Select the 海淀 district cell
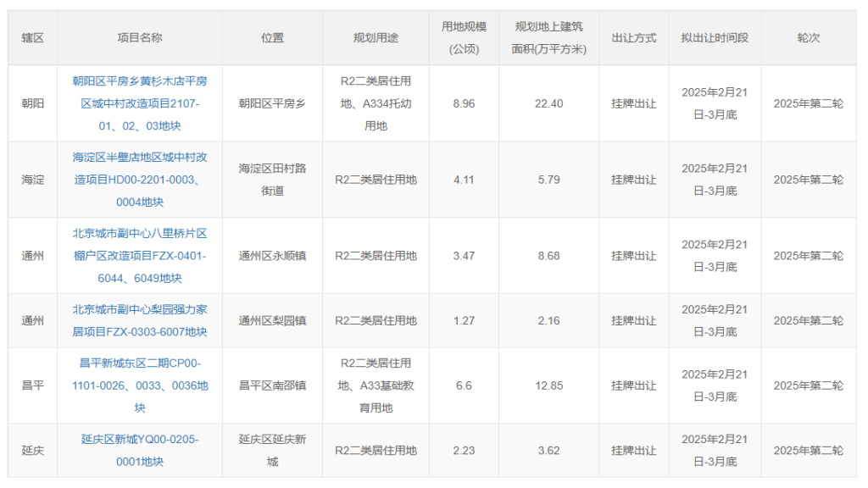The height and width of the screenshot is (488, 868). 33,180
